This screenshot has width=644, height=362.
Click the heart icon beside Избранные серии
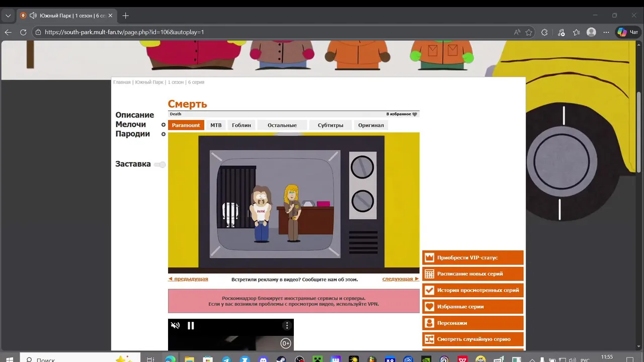pos(429,307)
